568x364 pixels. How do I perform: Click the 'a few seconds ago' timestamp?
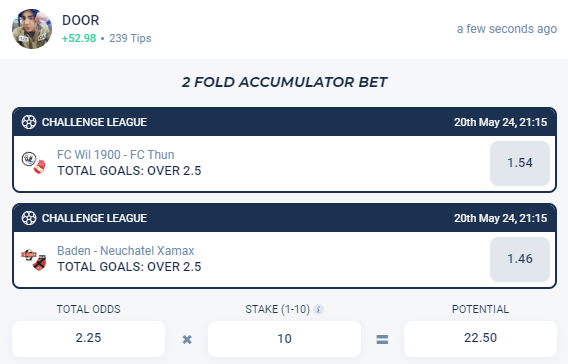click(x=507, y=29)
